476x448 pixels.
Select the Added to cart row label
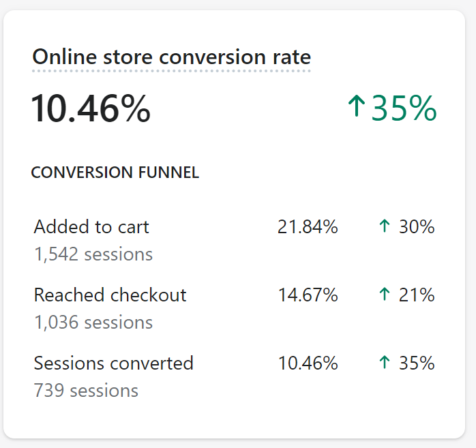[91, 227]
